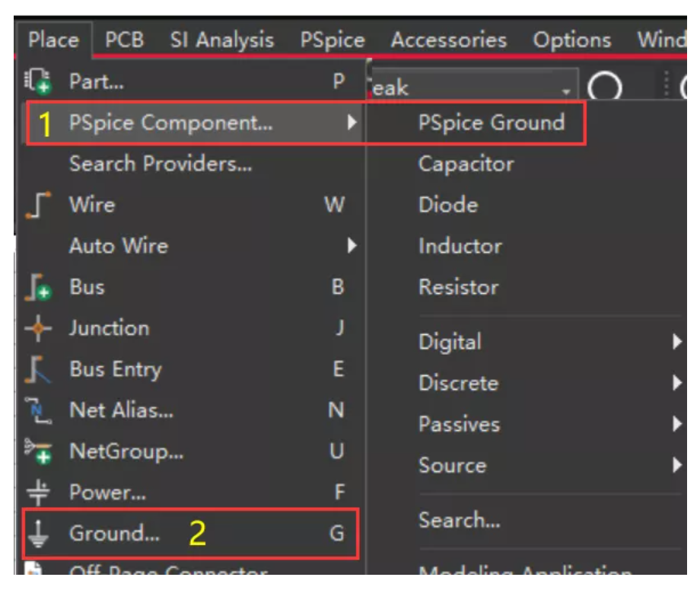Viewport: 700px width, 590px height.
Task: Expand the Auto Wire submenu arrow
Action: [352, 246]
